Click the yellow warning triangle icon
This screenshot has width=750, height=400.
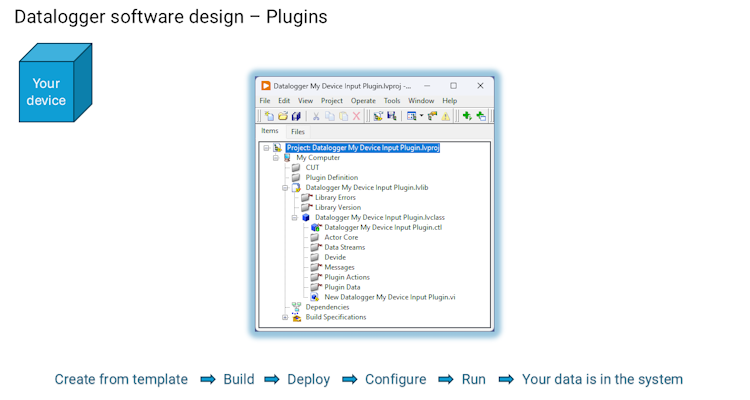pos(446,116)
